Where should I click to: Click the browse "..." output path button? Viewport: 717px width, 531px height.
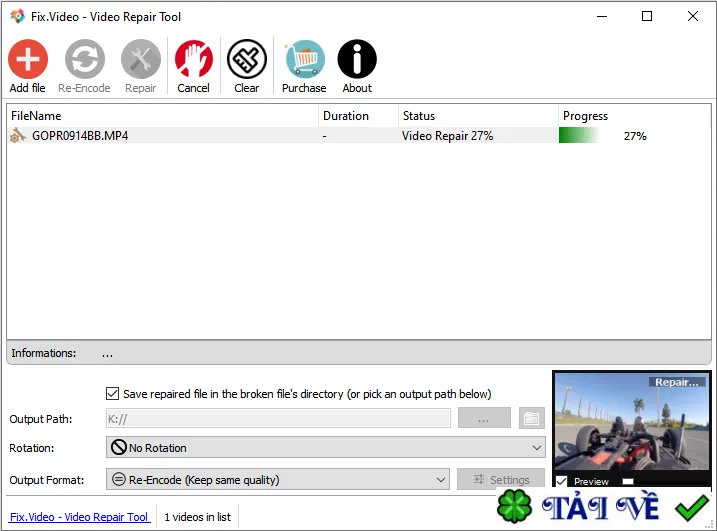point(484,418)
